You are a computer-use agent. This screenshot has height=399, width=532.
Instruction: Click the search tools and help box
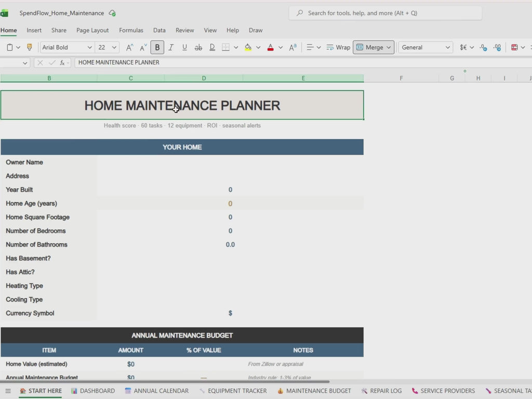tap(385, 13)
